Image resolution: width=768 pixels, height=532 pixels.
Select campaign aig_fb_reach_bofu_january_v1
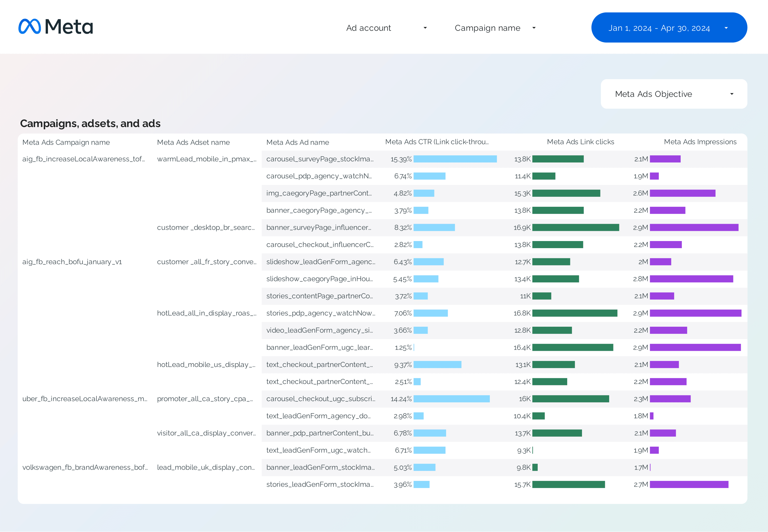tap(72, 262)
